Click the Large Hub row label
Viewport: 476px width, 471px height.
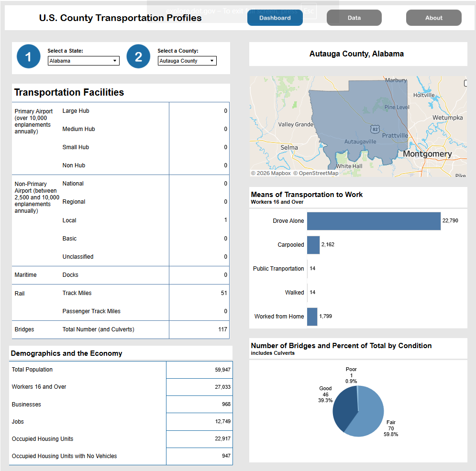click(x=76, y=111)
